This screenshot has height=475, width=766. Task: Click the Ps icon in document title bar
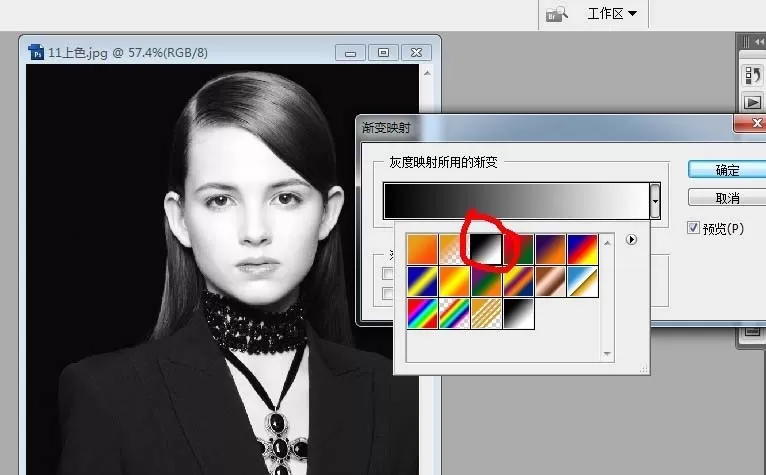click(x=36, y=52)
